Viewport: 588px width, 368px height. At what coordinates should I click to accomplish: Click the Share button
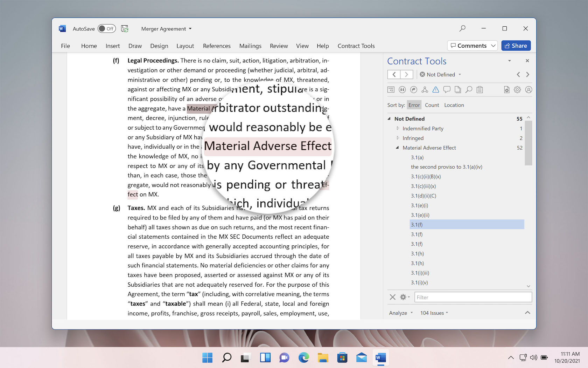516,46
